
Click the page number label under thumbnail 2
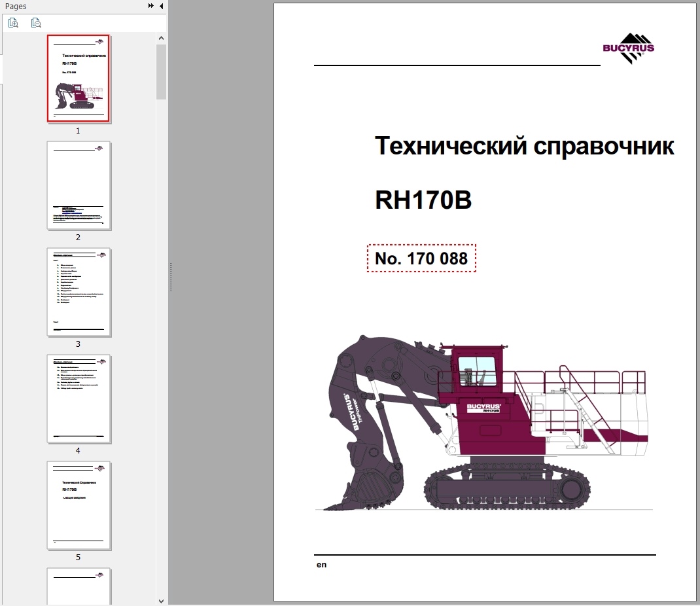click(x=78, y=237)
